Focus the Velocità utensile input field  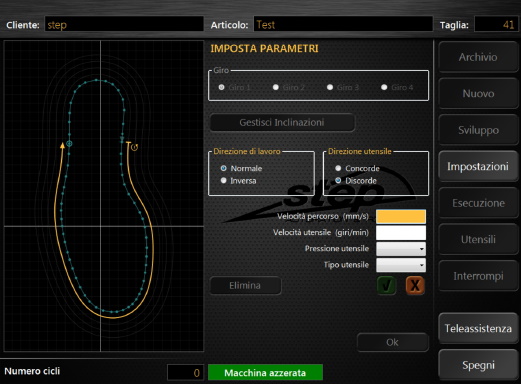click(x=401, y=233)
